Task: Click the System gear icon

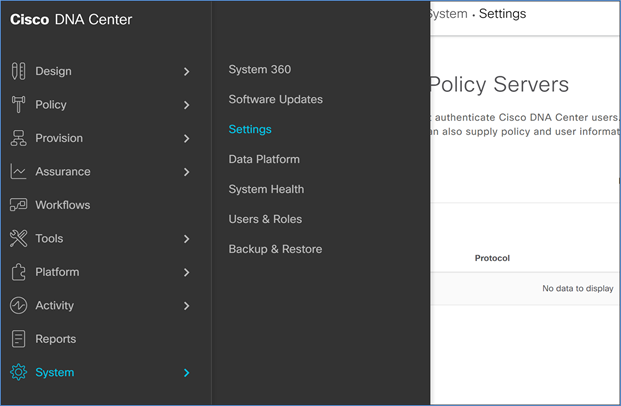Action: point(18,372)
